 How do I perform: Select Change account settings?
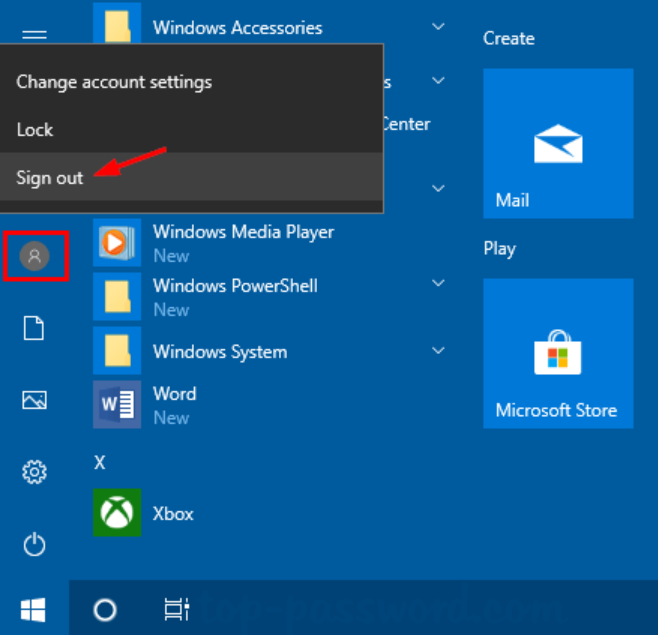(191, 82)
